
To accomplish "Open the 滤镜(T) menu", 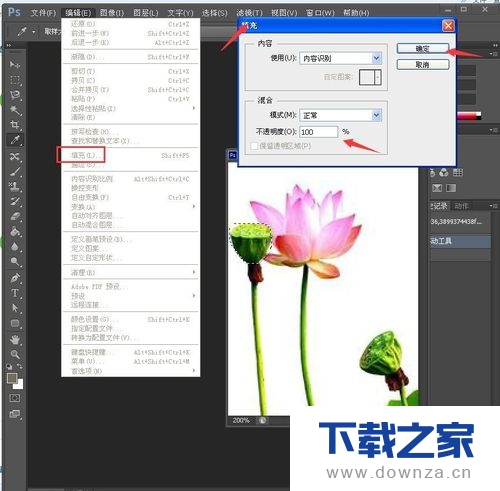I will (x=249, y=13).
